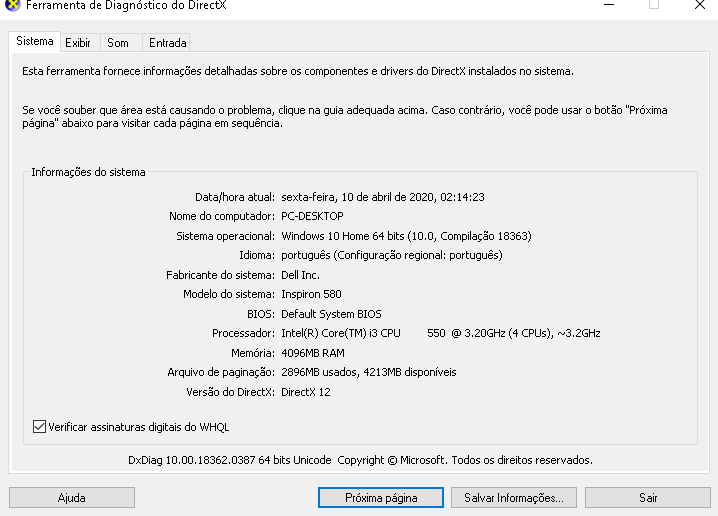The width and height of the screenshot is (718, 516).
Task: Click the memory value '4096MB RAM'
Action: click(313, 353)
